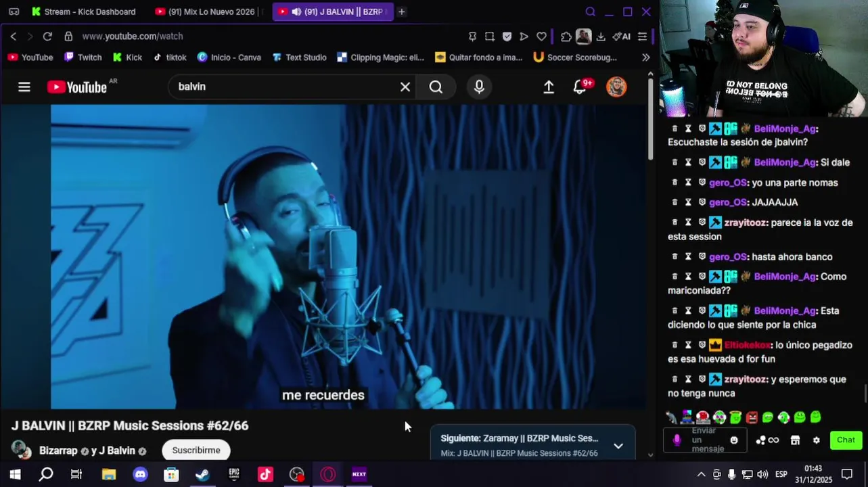The width and height of the screenshot is (868, 487).
Task: Open OBS Studio from the taskbar
Action: pos(296,474)
